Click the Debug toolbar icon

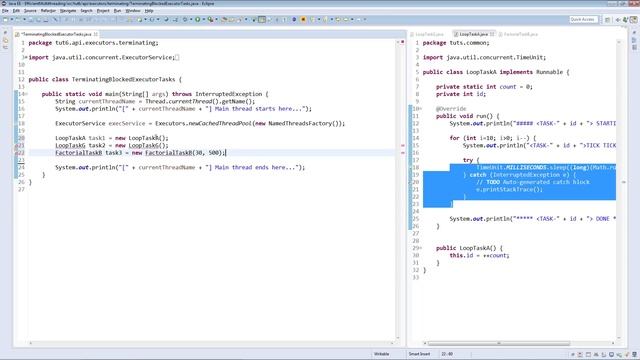185,19
